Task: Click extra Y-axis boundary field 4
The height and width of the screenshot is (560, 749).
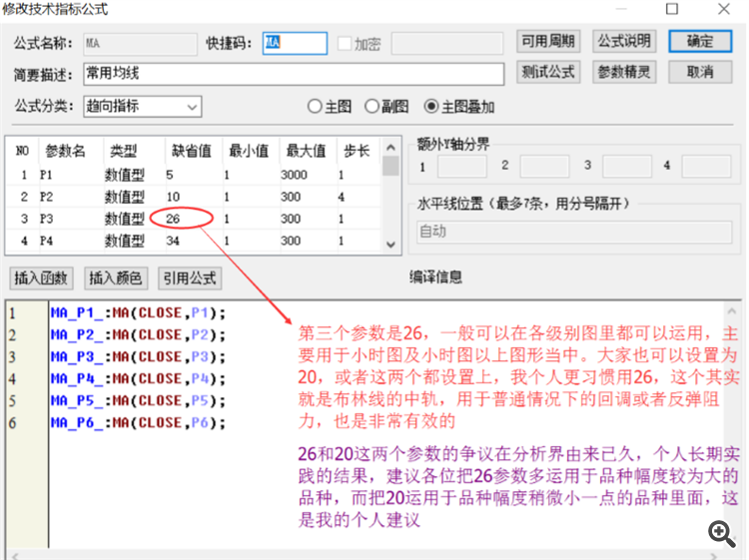Action: click(x=706, y=167)
